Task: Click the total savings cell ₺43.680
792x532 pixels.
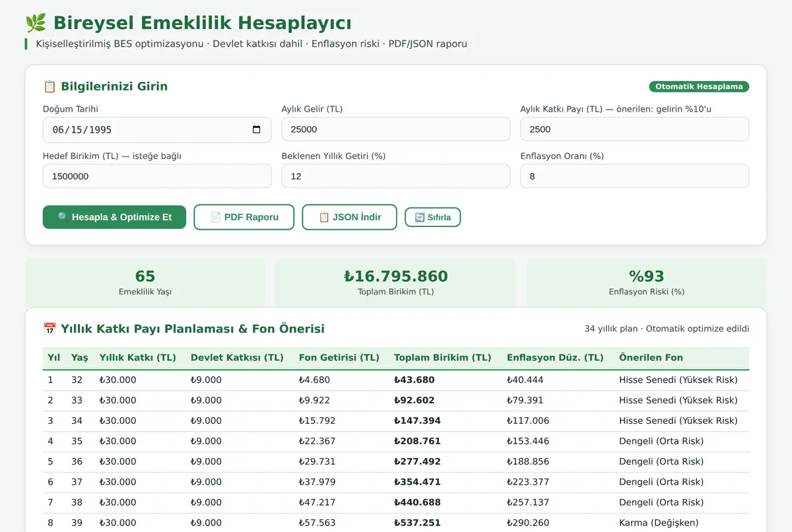Action: point(414,380)
